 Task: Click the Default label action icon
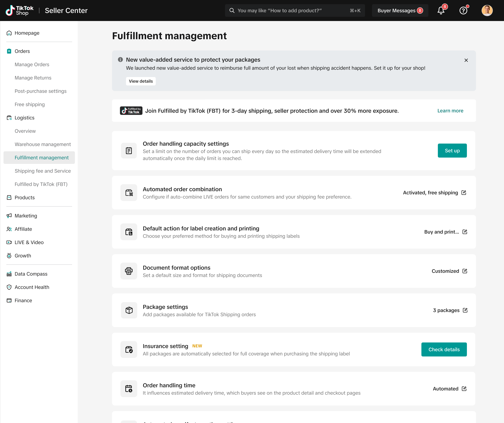129,232
